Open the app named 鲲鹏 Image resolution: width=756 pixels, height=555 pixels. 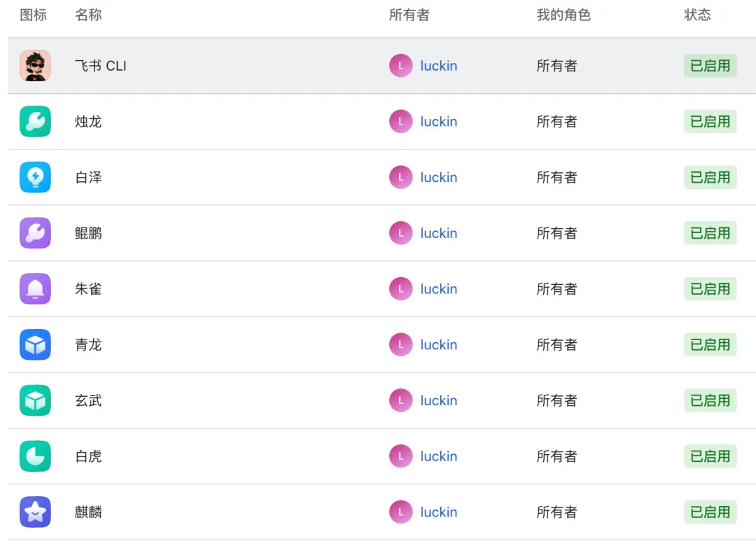click(88, 233)
